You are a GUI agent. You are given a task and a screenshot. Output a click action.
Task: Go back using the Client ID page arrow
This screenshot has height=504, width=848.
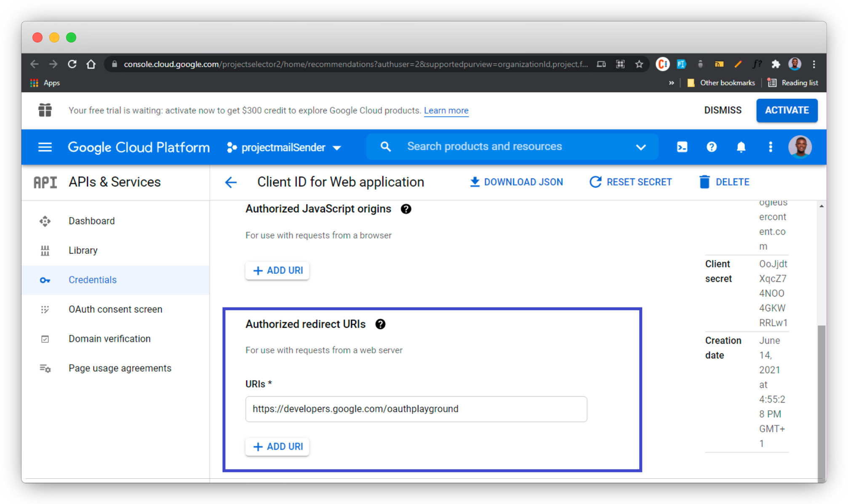pos(231,182)
